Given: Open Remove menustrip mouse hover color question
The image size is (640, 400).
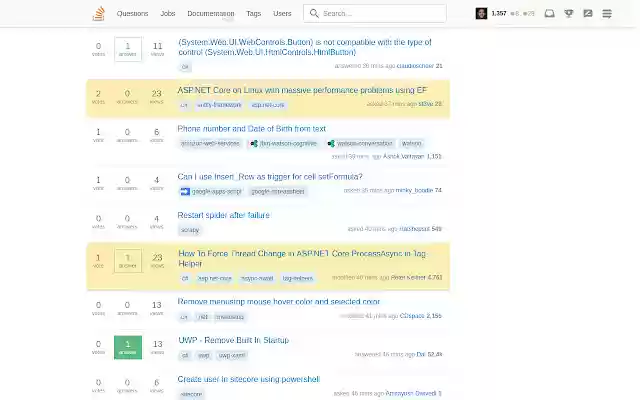Looking at the screenshot, I should click(278, 302).
